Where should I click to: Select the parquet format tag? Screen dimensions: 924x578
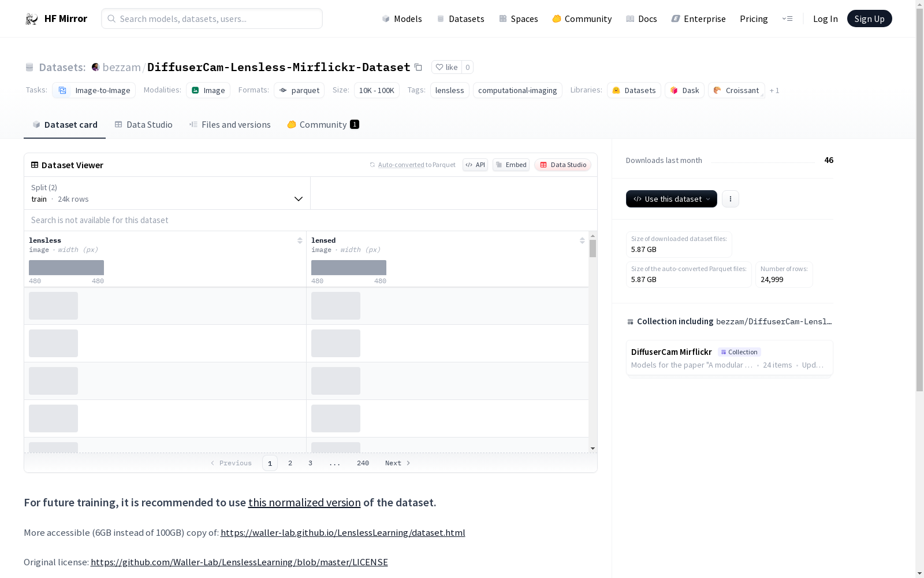(x=299, y=90)
